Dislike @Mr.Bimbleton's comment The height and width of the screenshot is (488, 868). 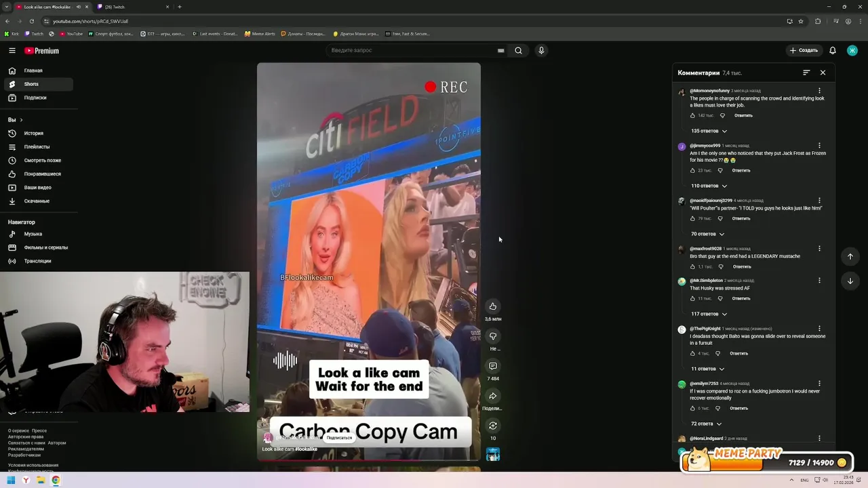(x=720, y=299)
